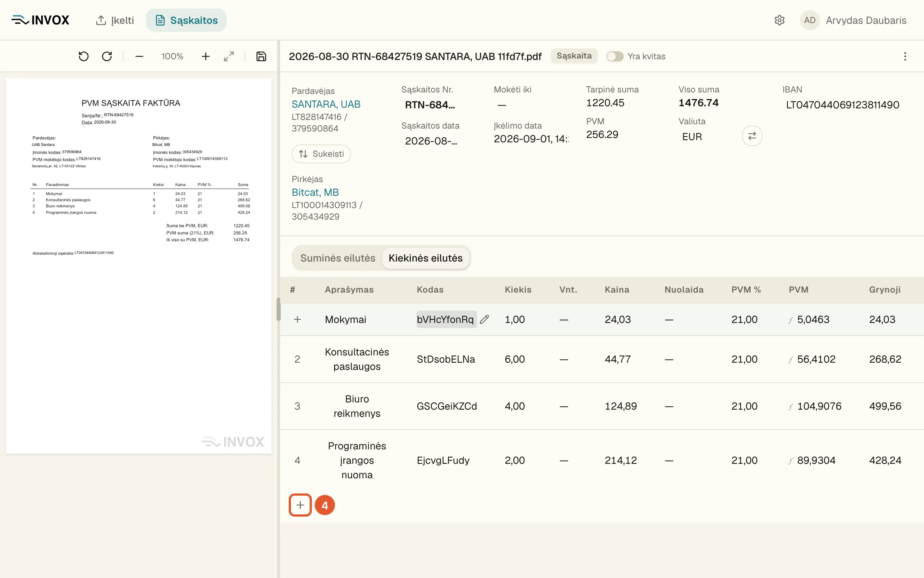Click the Kiekis column header

(x=518, y=290)
